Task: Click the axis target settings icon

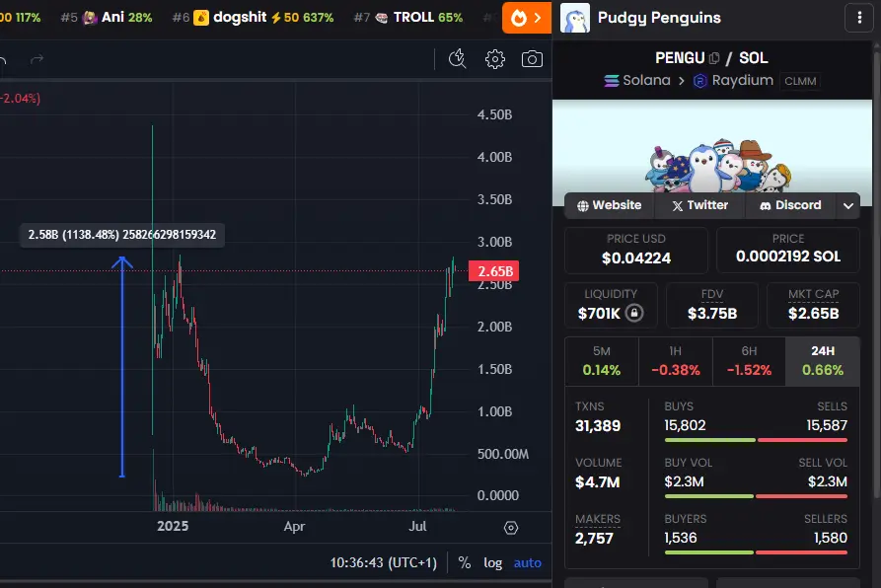Action: click(511, 528)
